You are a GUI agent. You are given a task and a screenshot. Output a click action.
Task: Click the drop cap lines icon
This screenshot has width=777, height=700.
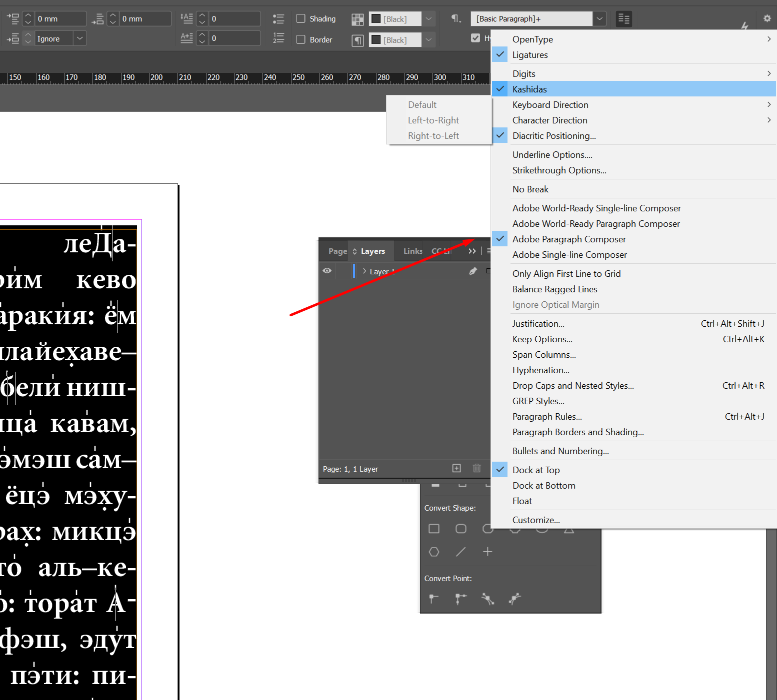[186, 19]
